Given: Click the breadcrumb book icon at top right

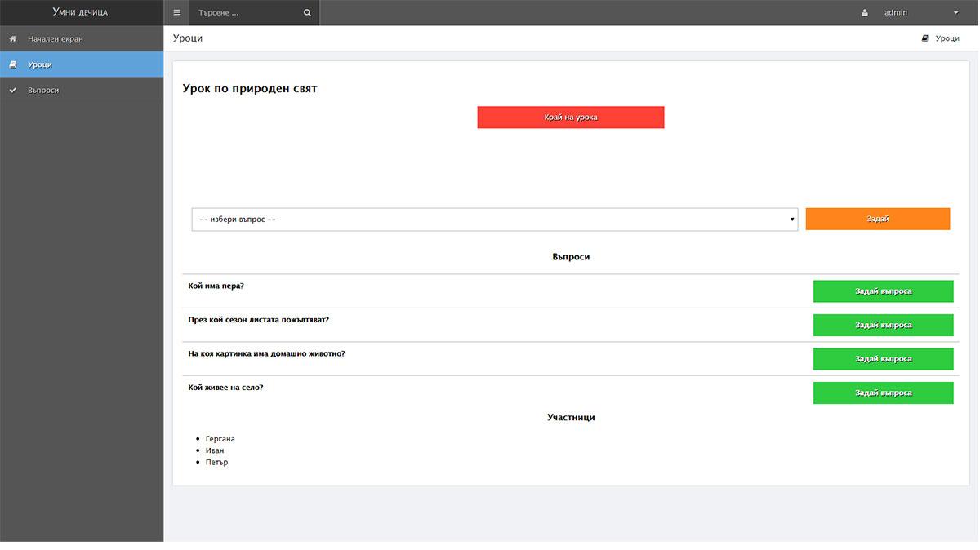Looking at the screenshot, I should pos(925,38).
